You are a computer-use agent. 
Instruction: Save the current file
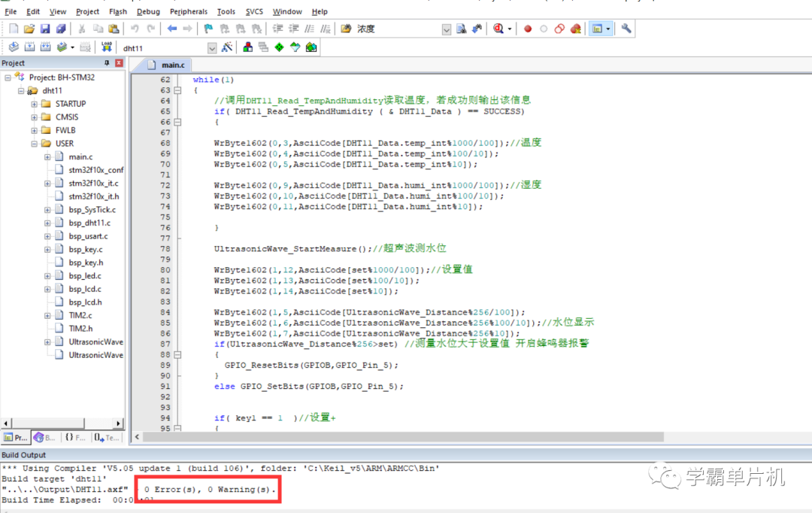pos(45,29)
